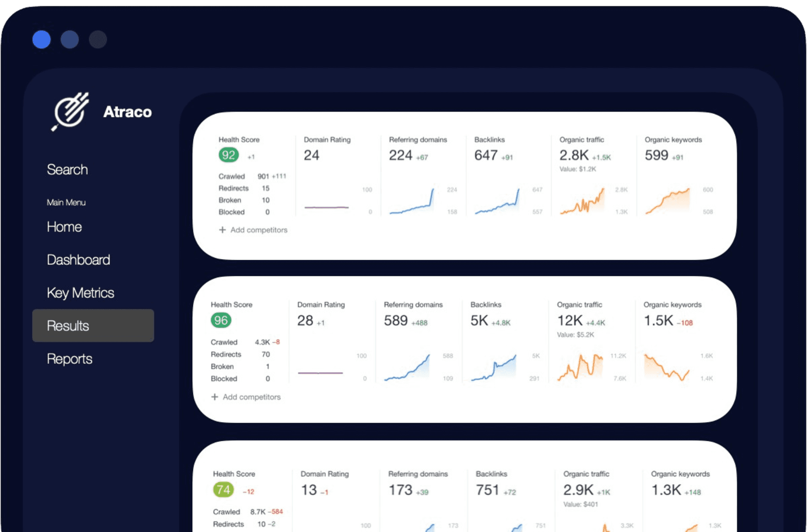This screenshot has height=532, width=809.
Task: Click the Value: $1.2K label
Action: (578, 169)
